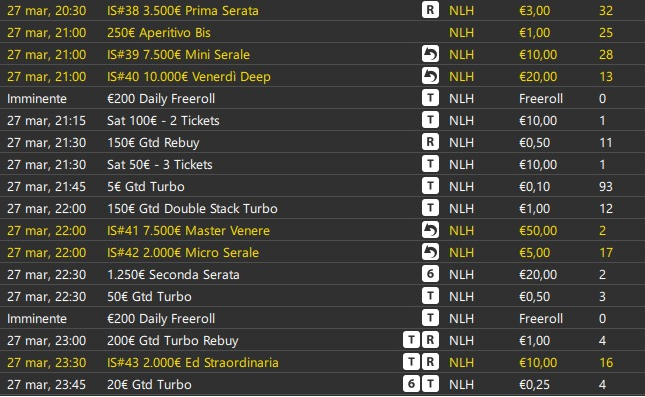Click the second Imminente Daily Freeroll entry

pos(322,318)
